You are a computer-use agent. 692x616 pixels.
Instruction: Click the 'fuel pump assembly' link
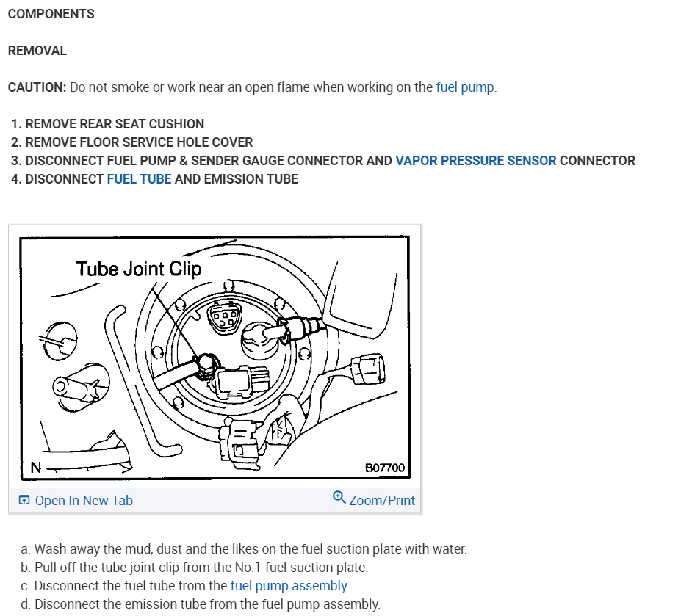(x=289, y=586)
